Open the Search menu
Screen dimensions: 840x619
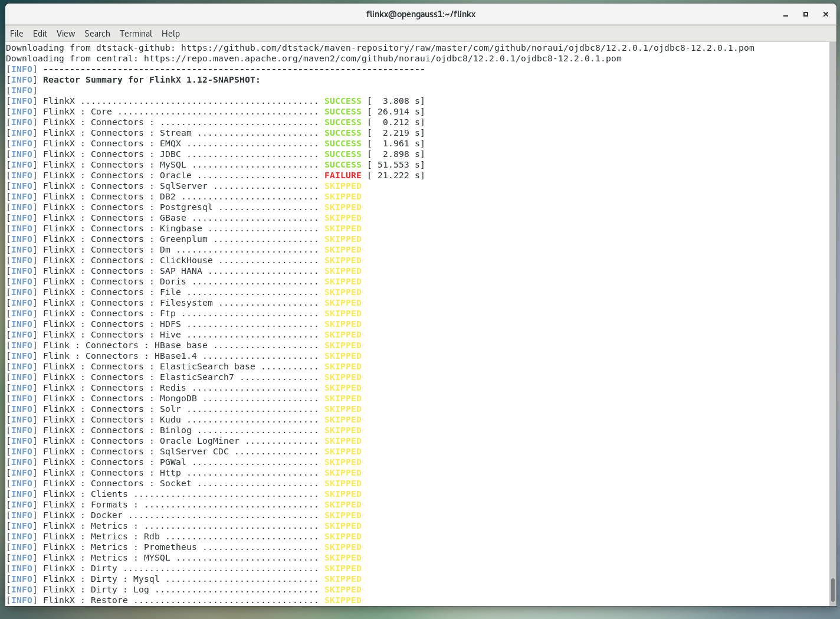tap(97, 34)
